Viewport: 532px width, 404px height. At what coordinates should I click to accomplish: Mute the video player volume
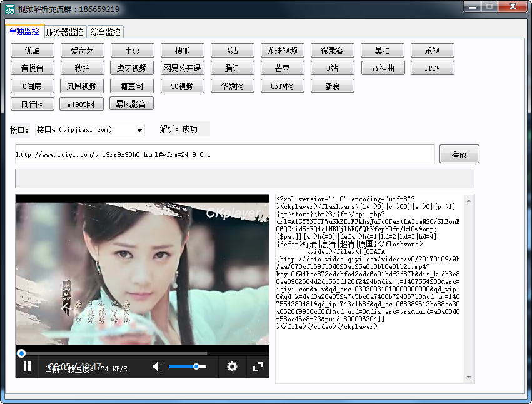(x=157, y=366)
